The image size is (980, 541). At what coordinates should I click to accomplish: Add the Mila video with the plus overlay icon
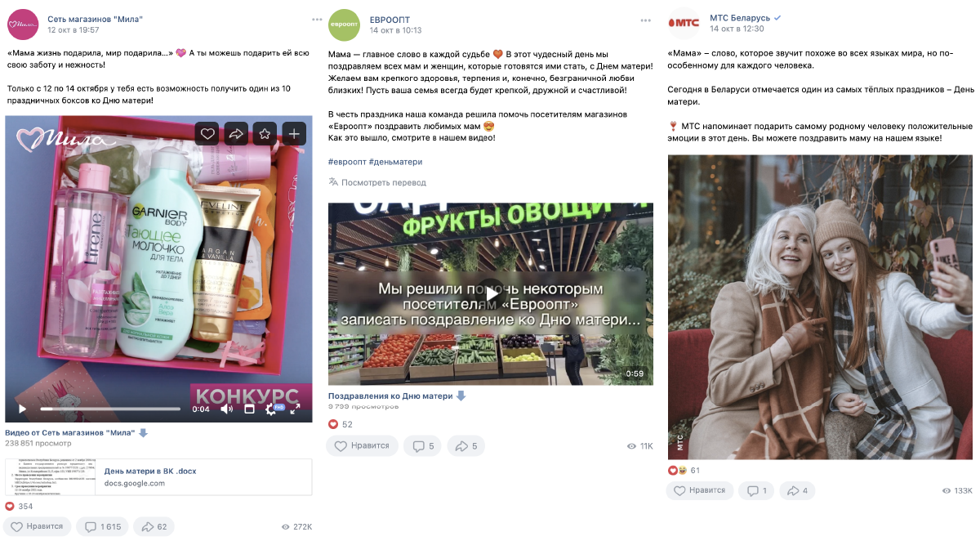point(293,133)
